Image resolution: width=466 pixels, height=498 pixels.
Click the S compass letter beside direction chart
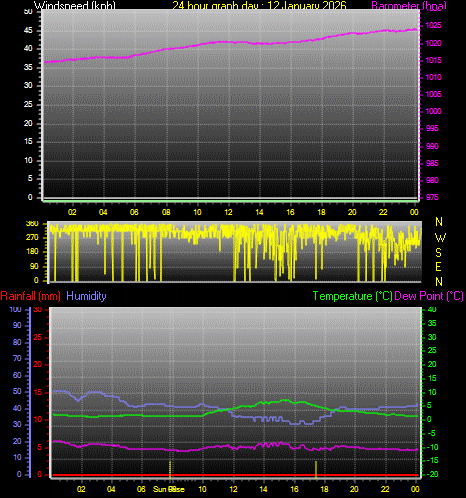pyautogui.click(x=439, y=253)
